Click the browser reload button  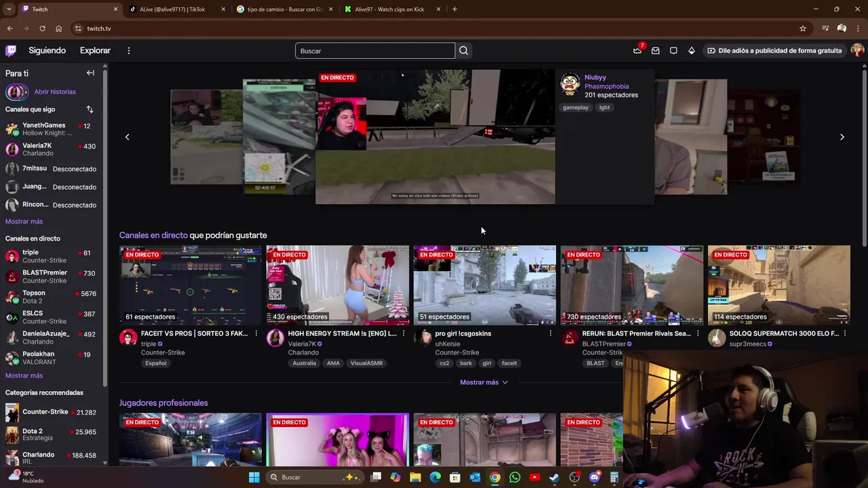(x=42, y=28)
